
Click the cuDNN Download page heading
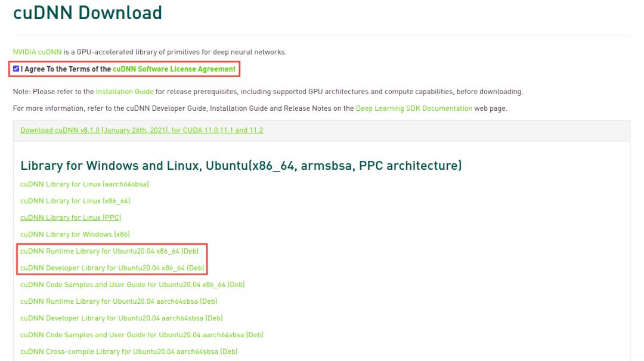click(x=88, y=13)
